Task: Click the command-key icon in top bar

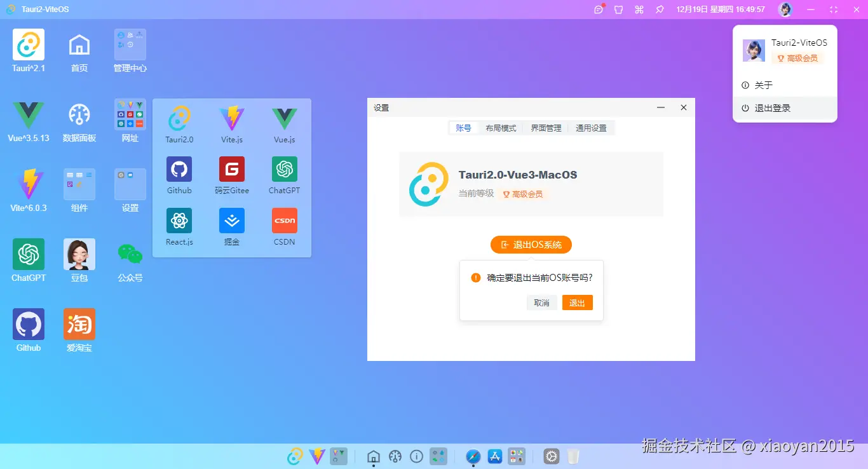Action: [639, 10]
